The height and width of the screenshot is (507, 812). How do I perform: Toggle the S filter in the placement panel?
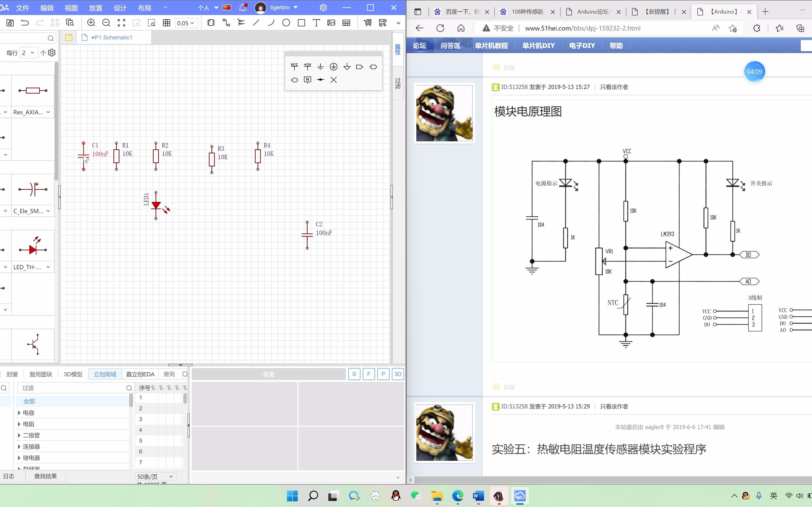[354, 374]
